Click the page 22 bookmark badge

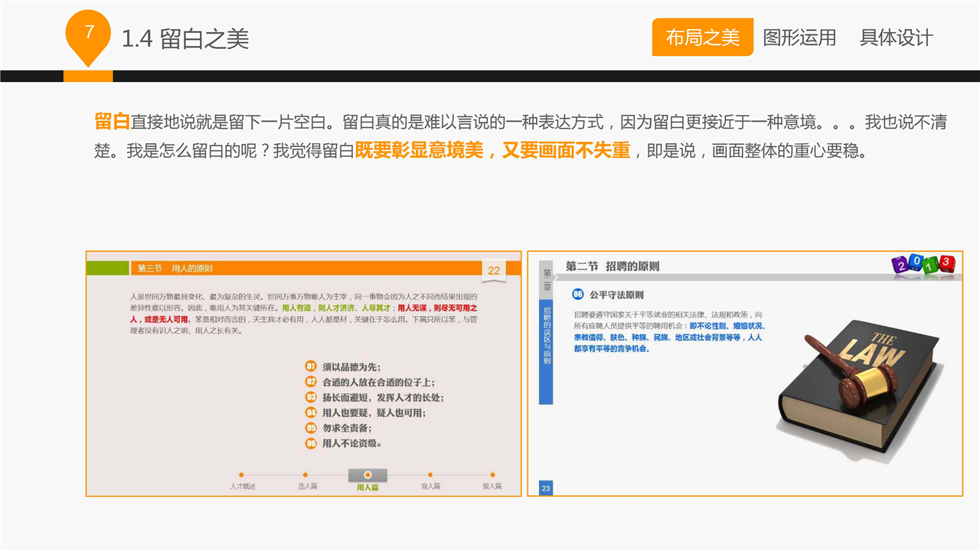pos(494,271)
